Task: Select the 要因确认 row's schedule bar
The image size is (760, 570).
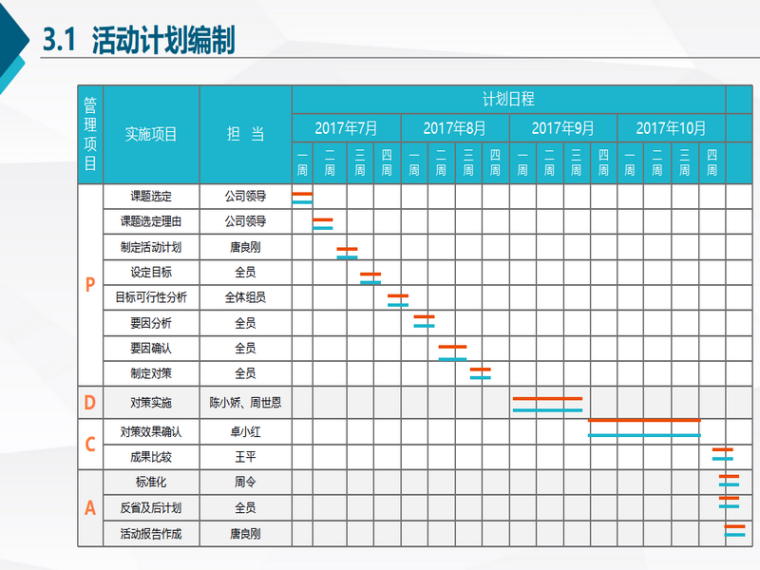Action: pos(452,352)
